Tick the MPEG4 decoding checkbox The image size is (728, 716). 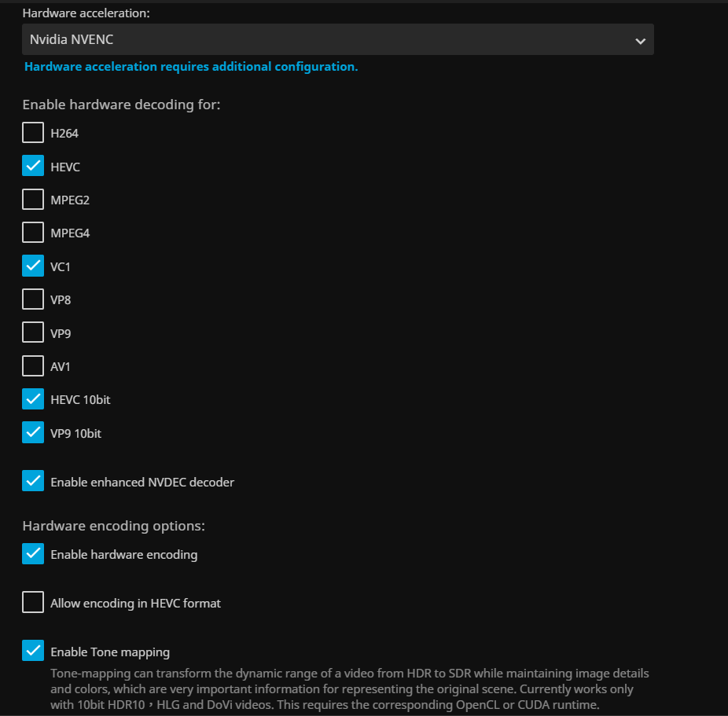(x=33, y=233)
